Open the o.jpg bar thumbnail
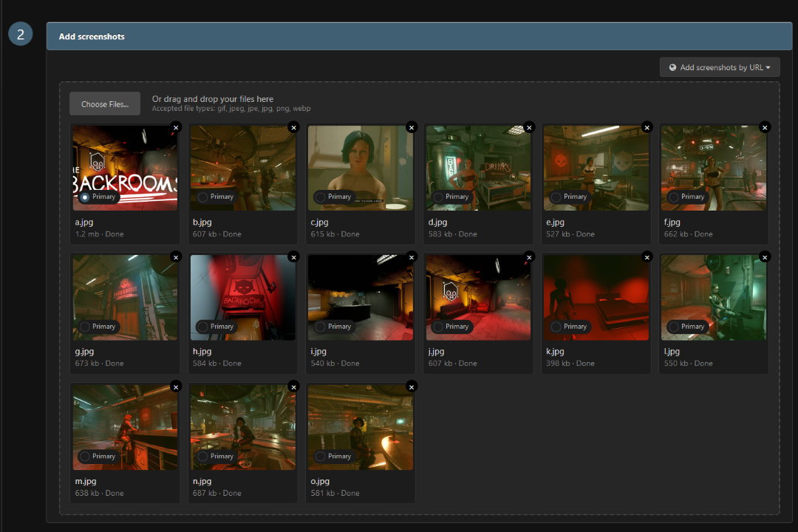The image size is (798, 532). tap(361, 428)
